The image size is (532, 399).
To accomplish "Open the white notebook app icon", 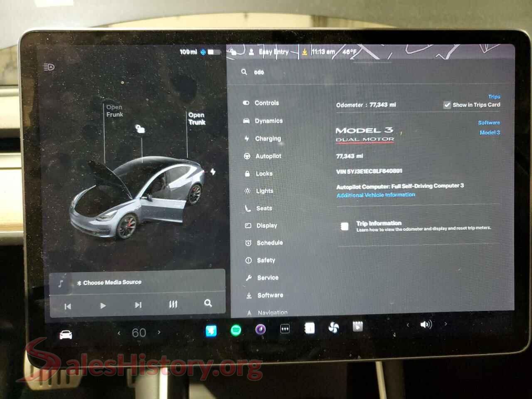I will (309, 328).
